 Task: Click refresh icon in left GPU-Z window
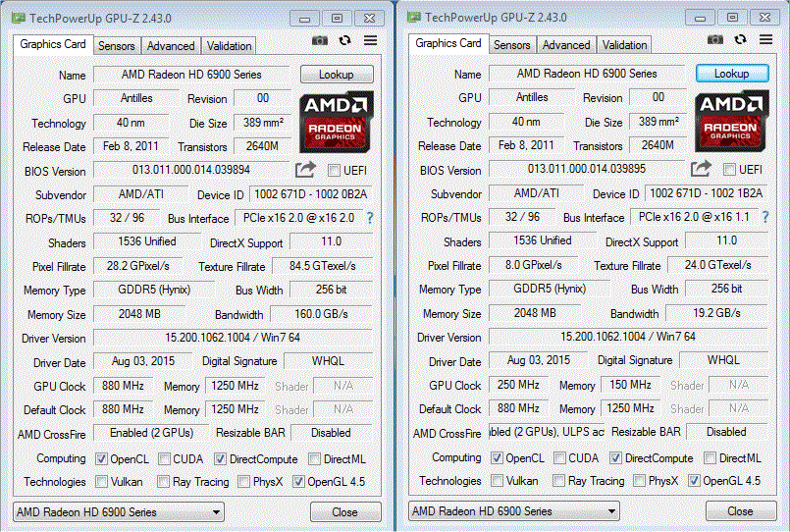(x=345, y=40)
